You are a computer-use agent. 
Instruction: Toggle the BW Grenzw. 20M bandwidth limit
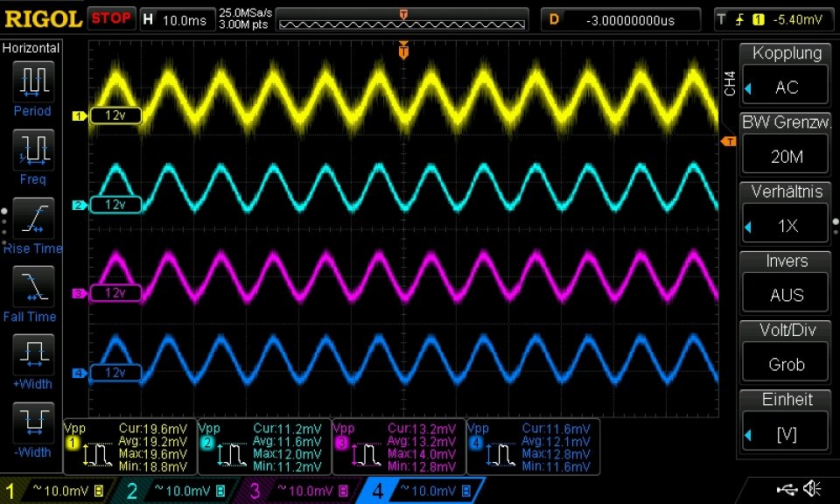(786, 143)
